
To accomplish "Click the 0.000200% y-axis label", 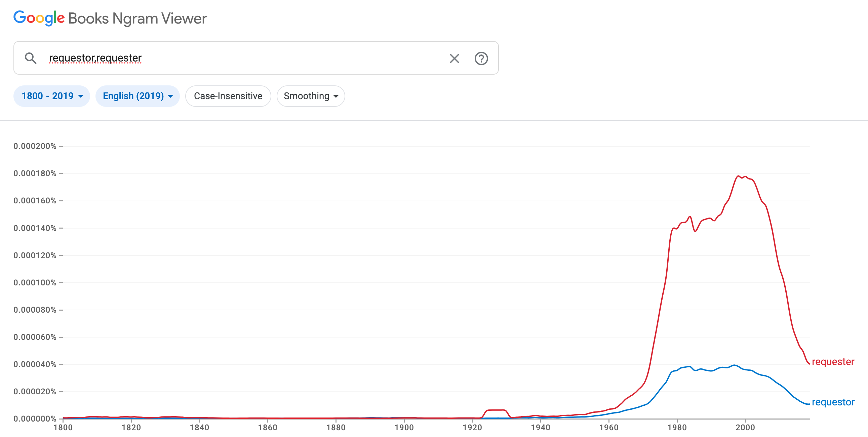I will 35,146.
